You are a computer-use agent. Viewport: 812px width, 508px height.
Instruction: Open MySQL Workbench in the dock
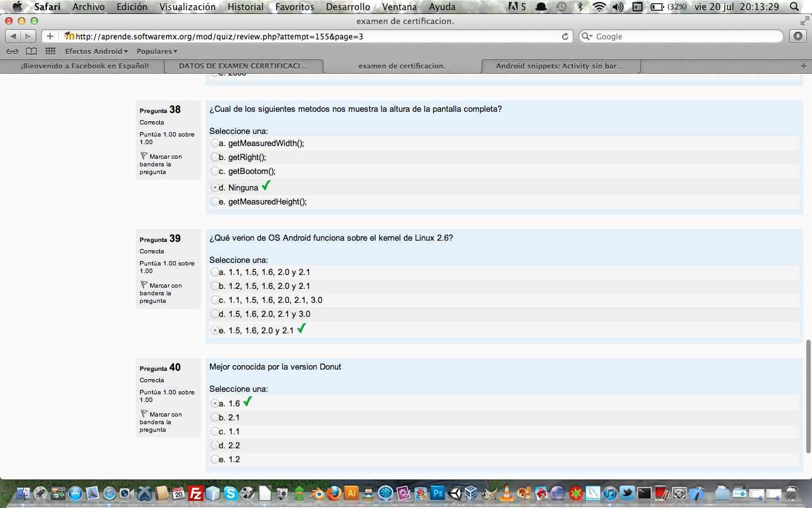pos(593,493)
